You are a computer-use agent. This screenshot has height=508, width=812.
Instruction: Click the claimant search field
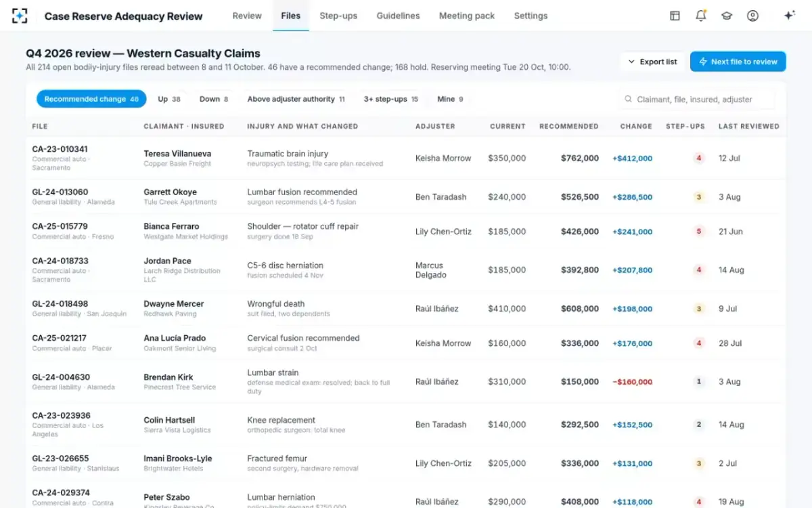tap(699, 99)
